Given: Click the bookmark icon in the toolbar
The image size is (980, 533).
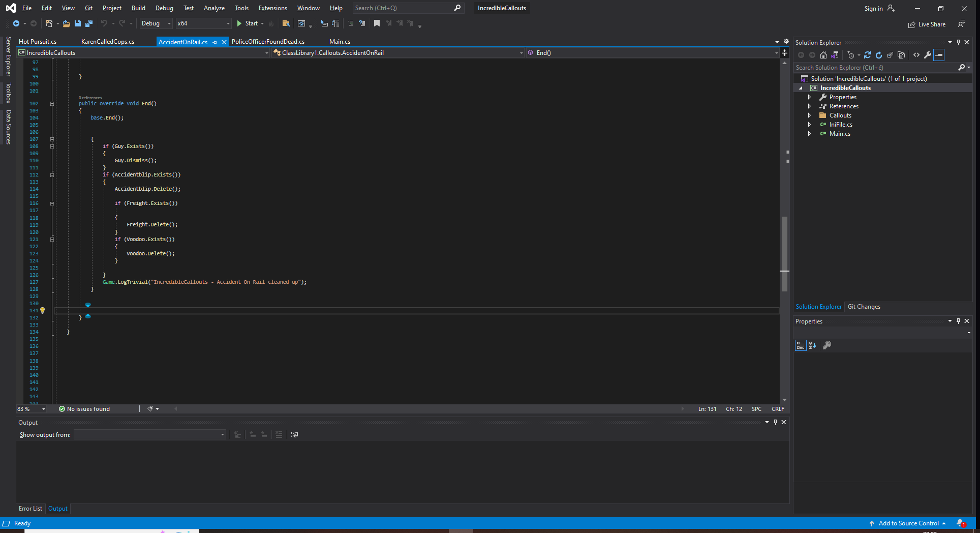Looking at the screenshot, I should point(377,23).
